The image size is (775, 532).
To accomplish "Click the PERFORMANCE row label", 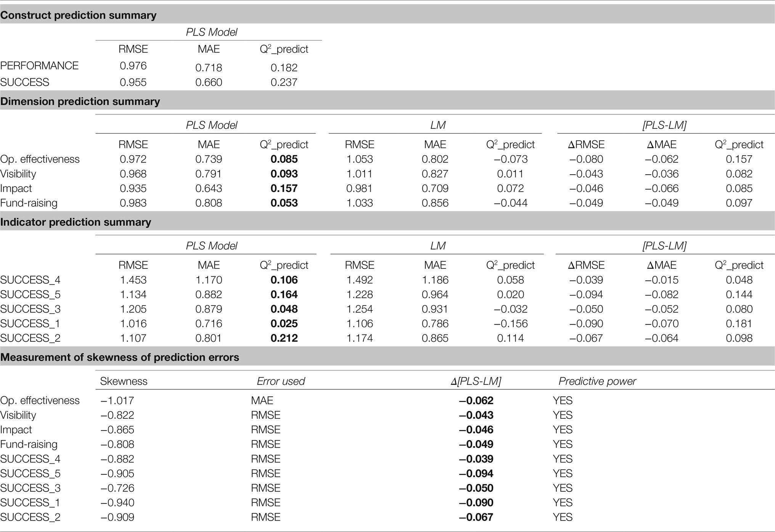I will point(39,66).
